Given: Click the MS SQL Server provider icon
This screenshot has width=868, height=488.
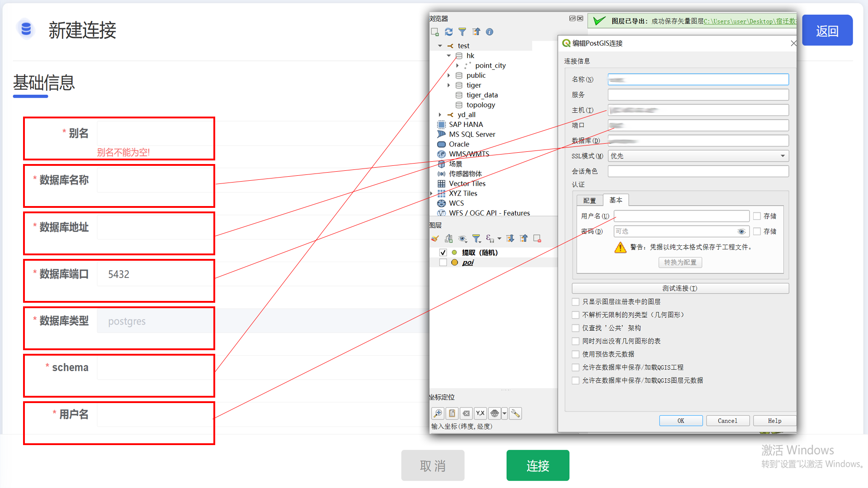Looking at the screenshot, I should click(441, 134).
